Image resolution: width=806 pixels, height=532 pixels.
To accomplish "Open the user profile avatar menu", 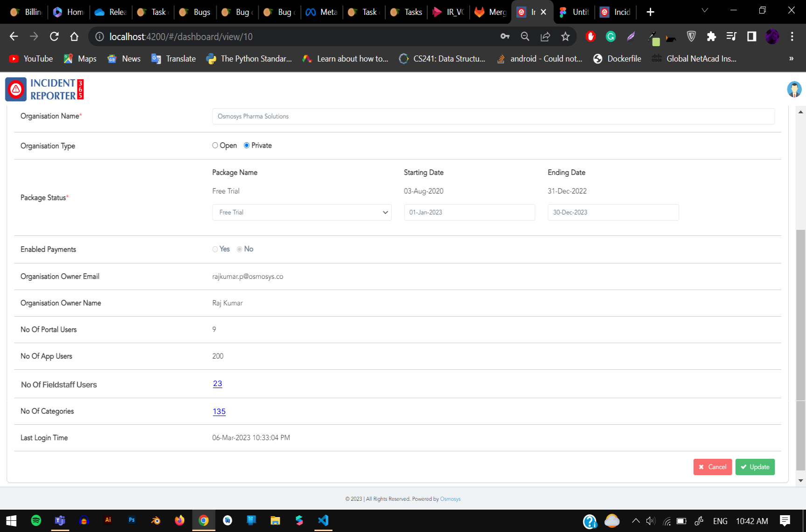I will (x=794, y=89).
